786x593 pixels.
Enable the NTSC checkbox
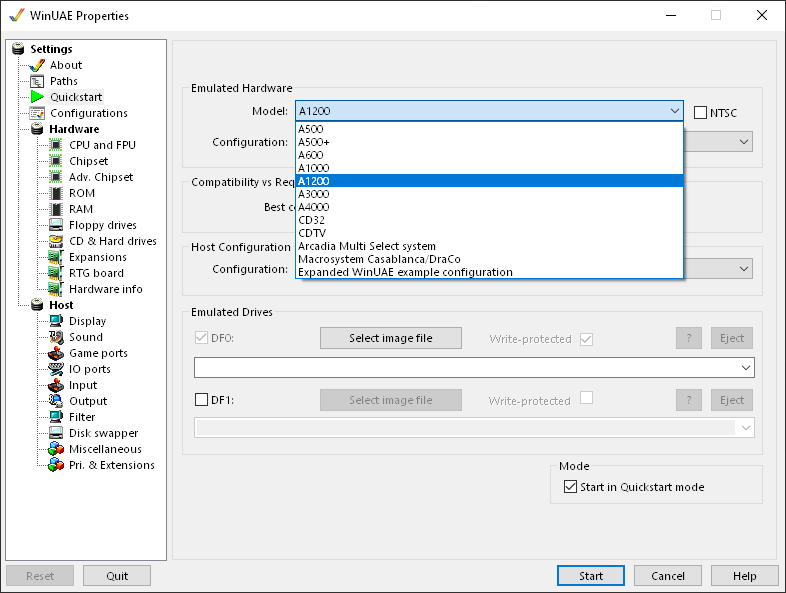pyautogui.click(x=700, y=113)
